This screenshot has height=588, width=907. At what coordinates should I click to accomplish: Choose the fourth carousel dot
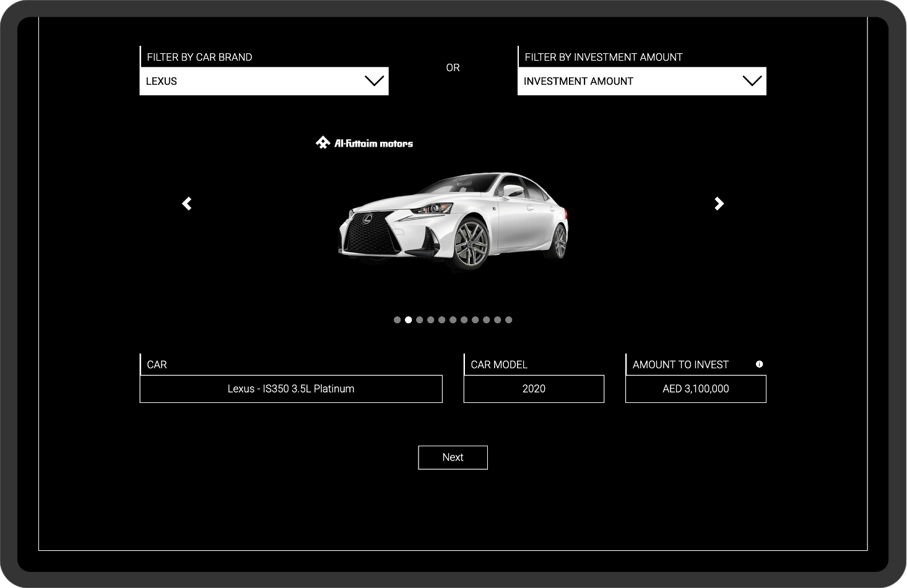coord(431,320)
